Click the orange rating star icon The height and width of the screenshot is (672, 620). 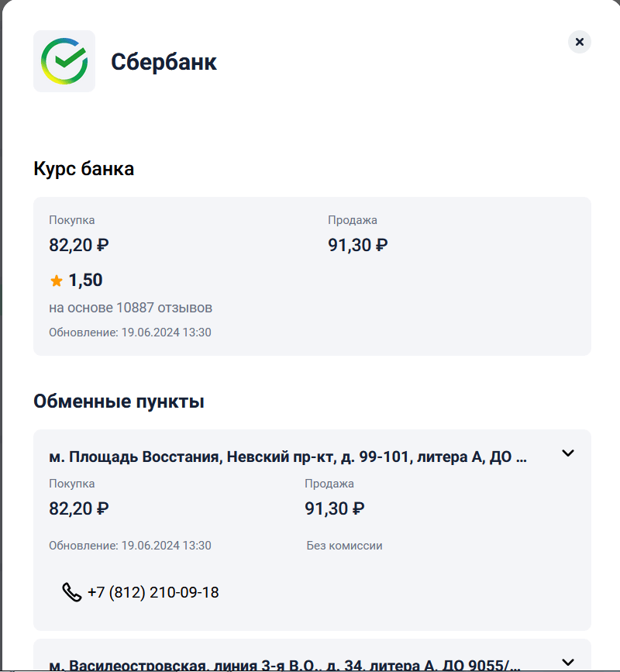click(56, 281)
